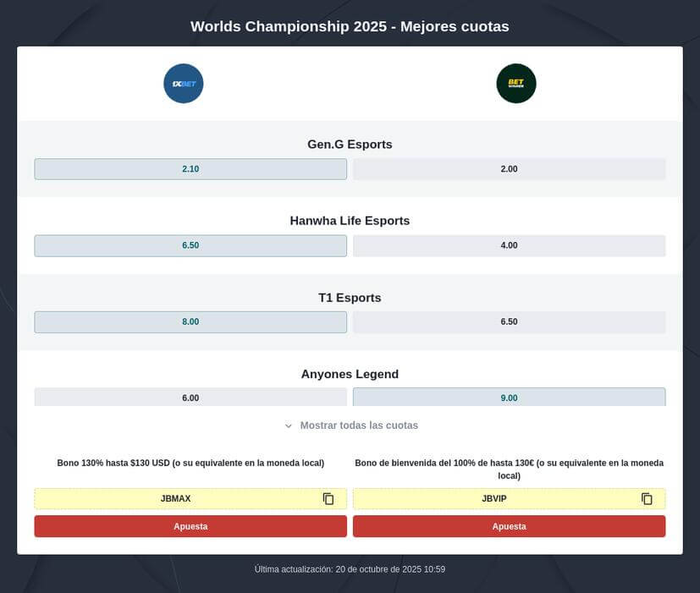
Task: Expand Mostrar todas las cuotas
Action: click(x=358, y=426)
